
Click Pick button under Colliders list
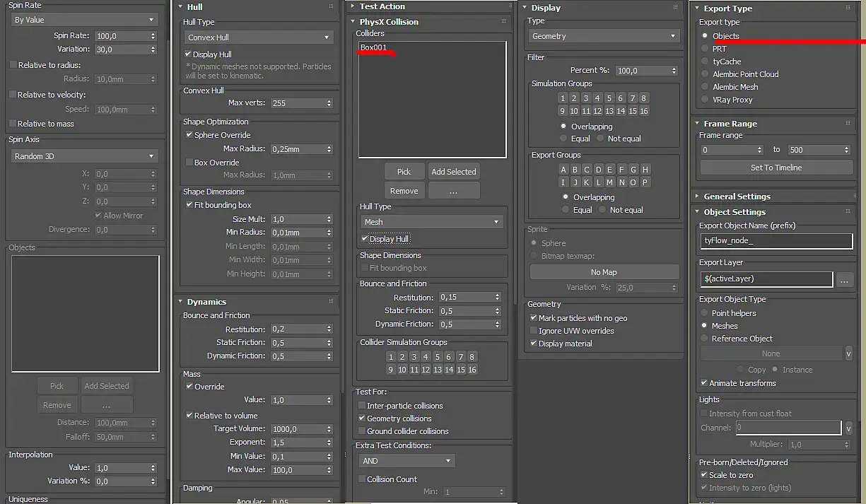[x=404, y=172]
